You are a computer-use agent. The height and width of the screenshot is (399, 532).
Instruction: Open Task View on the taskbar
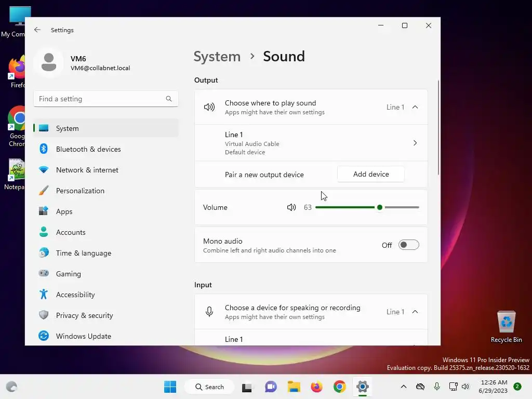[x=247, y=387]
